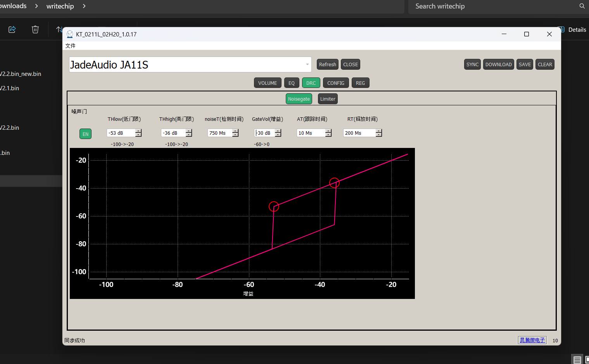
Task: Switch to the EQ tab
Action: tap(292, 83)
